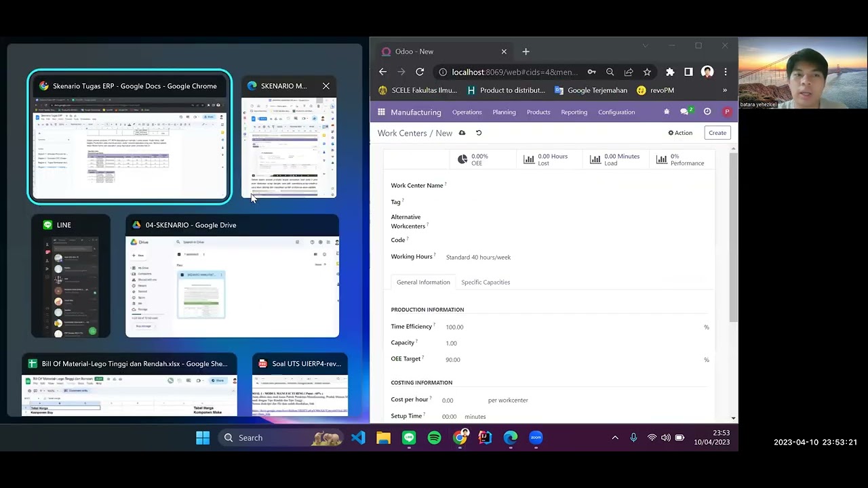Open Chrome extensions puzzle icon

pyautogui.click(x=670, y=72)
